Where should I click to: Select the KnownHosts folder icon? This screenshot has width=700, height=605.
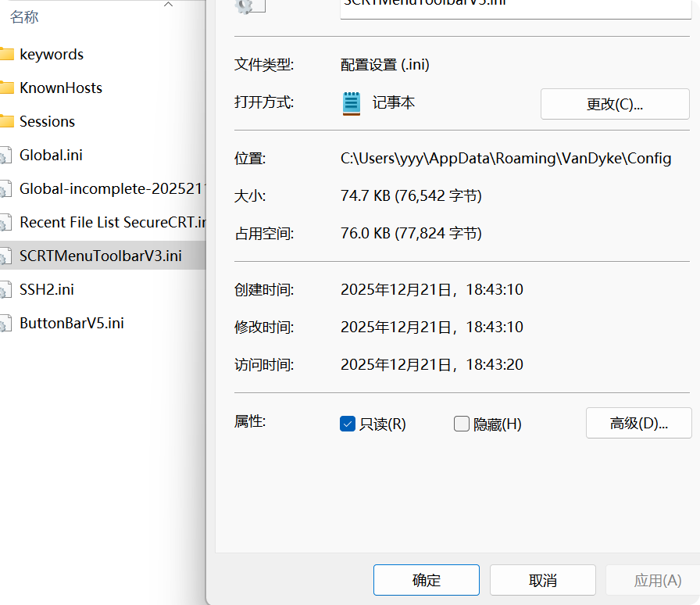[x=6, y=88]
